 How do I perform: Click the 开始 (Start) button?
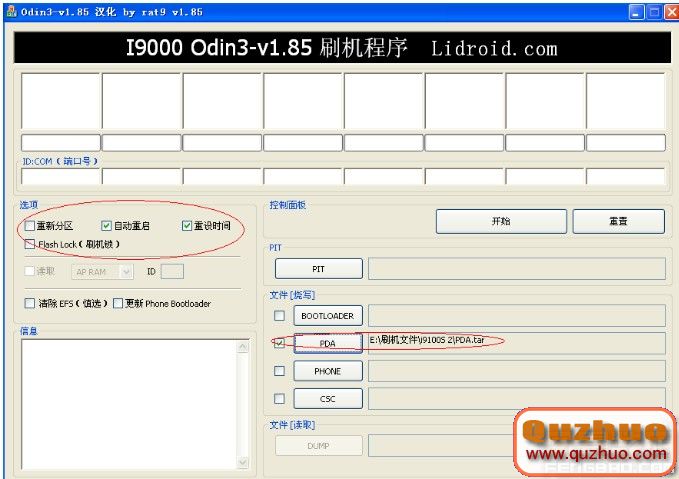pyautogui.click(x=501, y=221)
